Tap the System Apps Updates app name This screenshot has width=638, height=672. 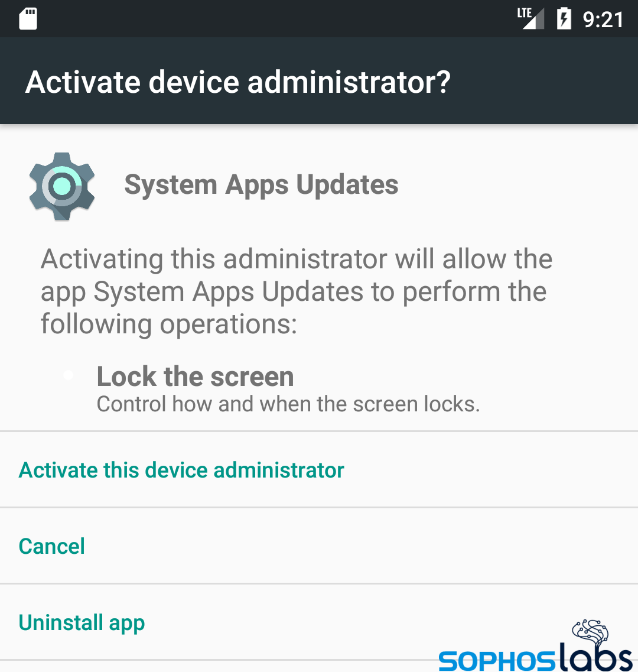261,185
